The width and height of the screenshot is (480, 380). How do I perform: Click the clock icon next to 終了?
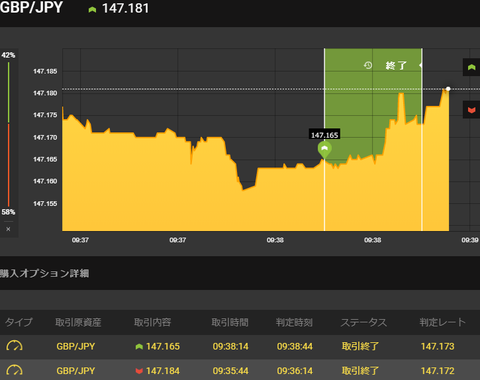368,65
